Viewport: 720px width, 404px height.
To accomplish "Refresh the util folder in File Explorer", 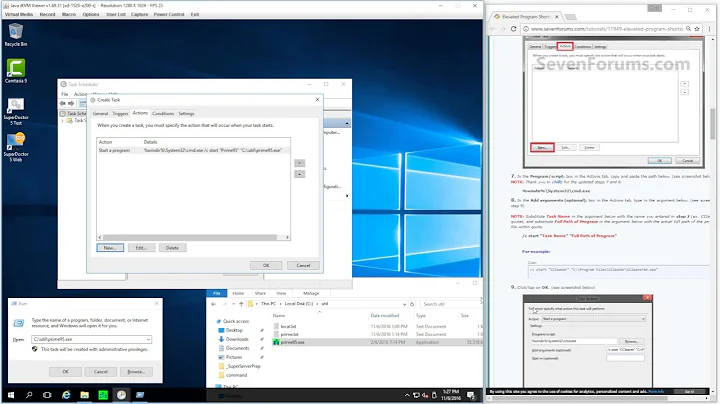I will (x=412, y=304).
